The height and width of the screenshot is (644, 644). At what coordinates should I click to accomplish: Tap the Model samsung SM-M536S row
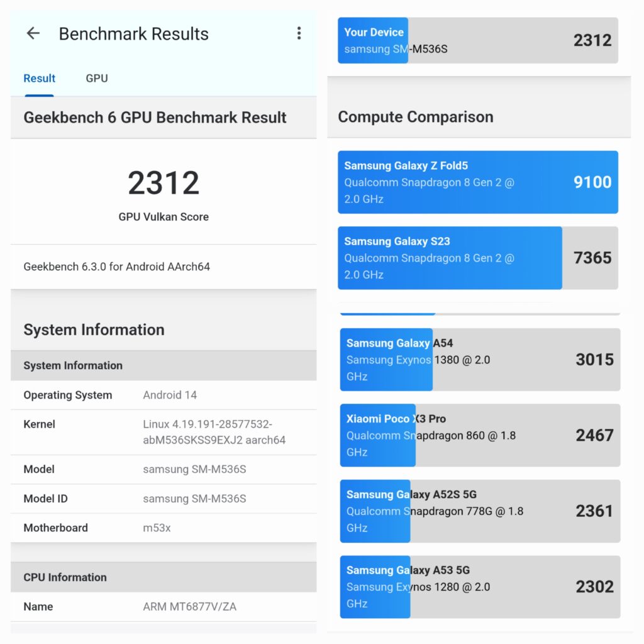pyautogui.click(x=164, y=469)
